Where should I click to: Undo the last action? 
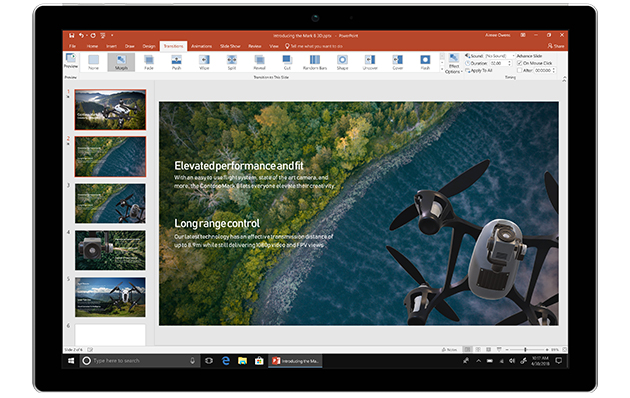coord(82,35)
